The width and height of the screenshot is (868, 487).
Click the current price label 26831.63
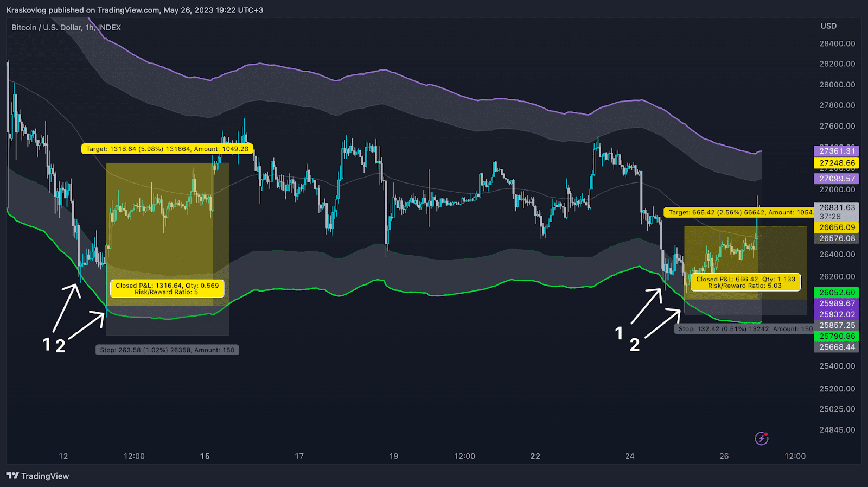837,207
